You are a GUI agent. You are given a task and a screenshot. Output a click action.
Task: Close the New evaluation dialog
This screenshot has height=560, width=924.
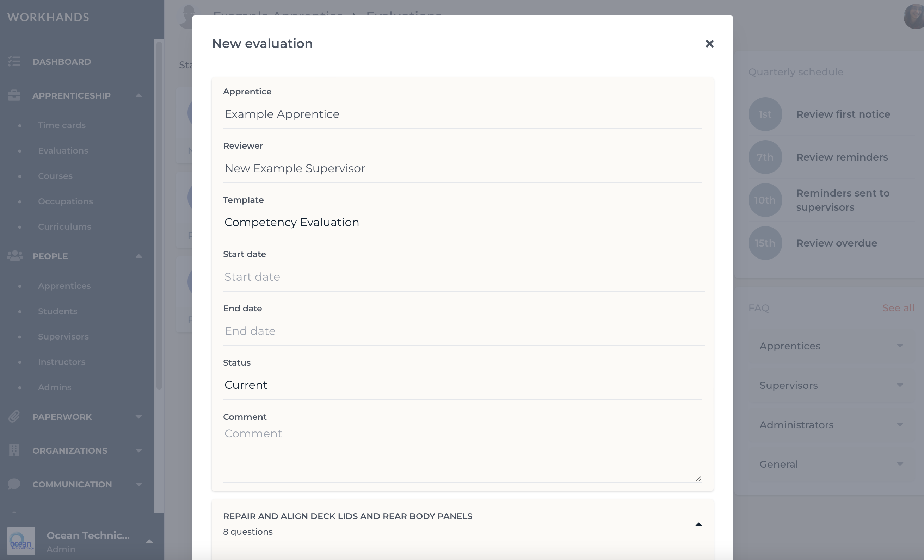click(709, 44)
